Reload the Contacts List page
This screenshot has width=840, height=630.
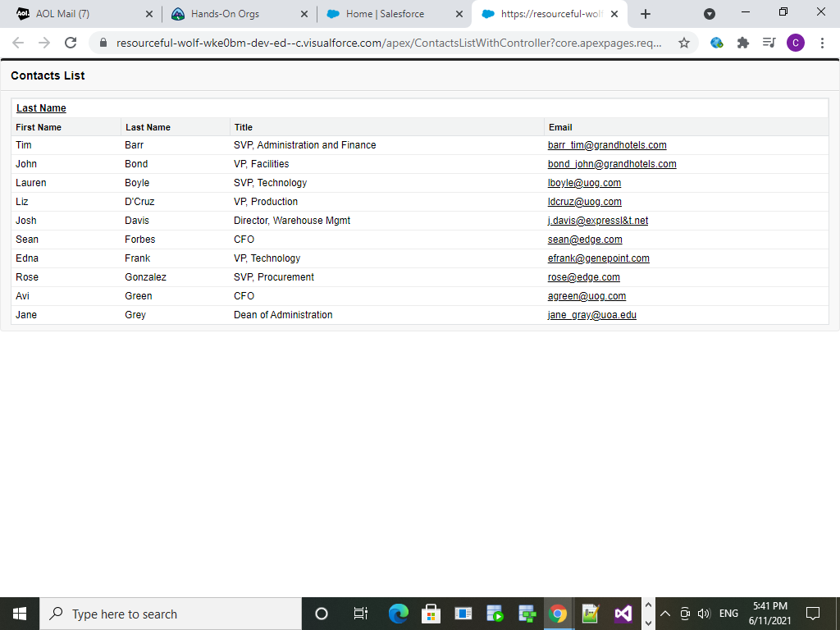tap(70, 43)
